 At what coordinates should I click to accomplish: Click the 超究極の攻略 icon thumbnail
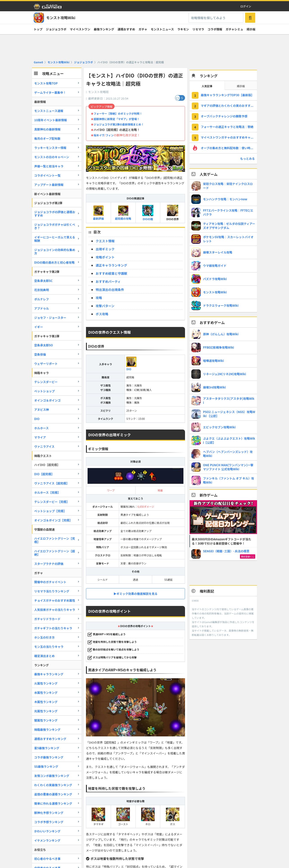point(123,211)
